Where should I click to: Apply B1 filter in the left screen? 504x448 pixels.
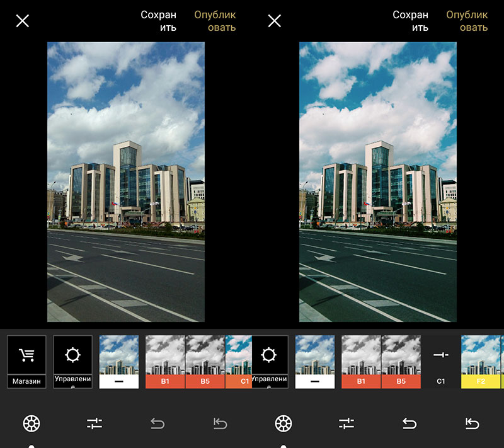[x=165, y=362]
